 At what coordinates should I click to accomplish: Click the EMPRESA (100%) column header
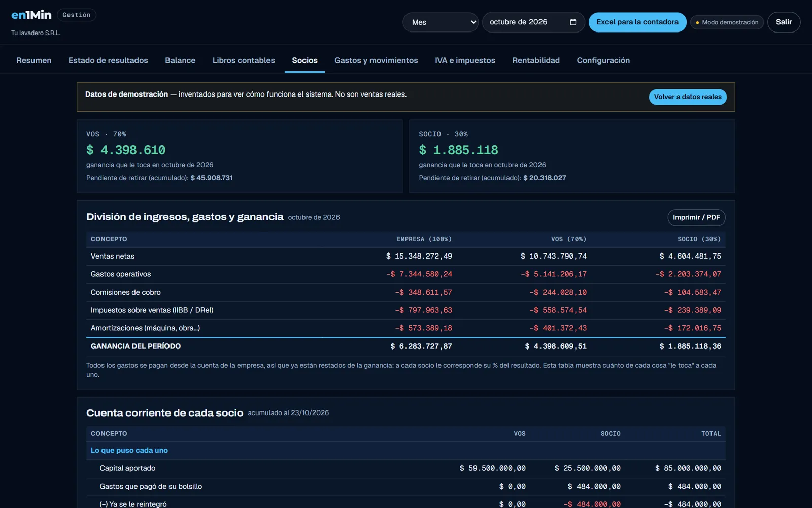[424, 239]
